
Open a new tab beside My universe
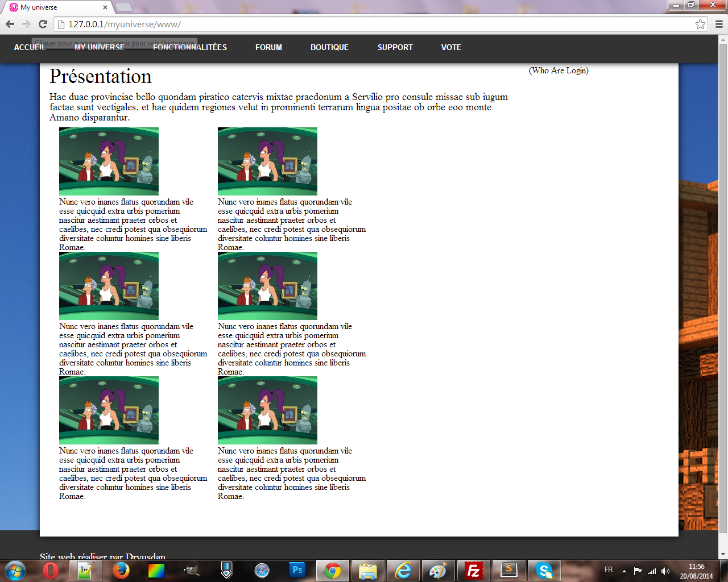click(123, 7)
